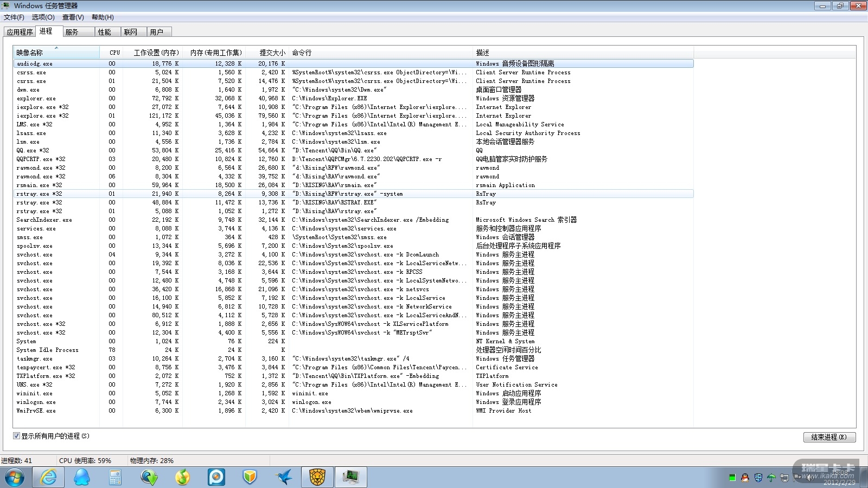Select the svchost.exe row with -k DcomLaunch
868x488 pixels.
coord(353,254)
